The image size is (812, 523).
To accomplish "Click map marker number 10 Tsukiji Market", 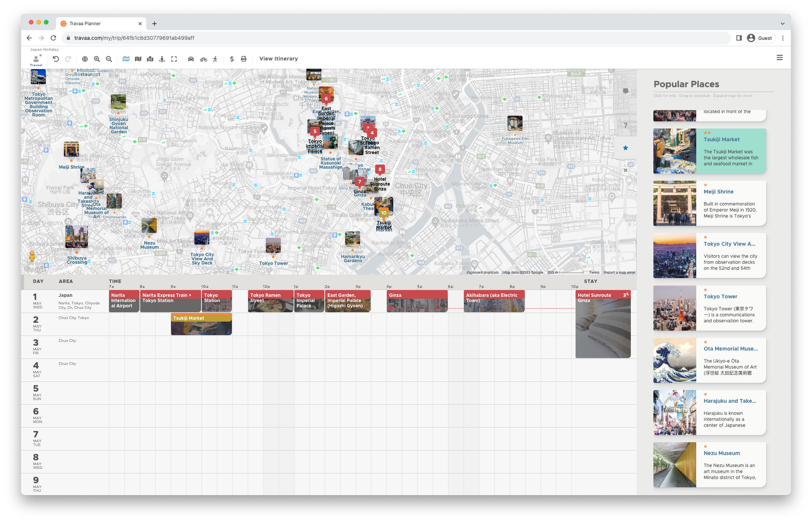I will [384, 213].
